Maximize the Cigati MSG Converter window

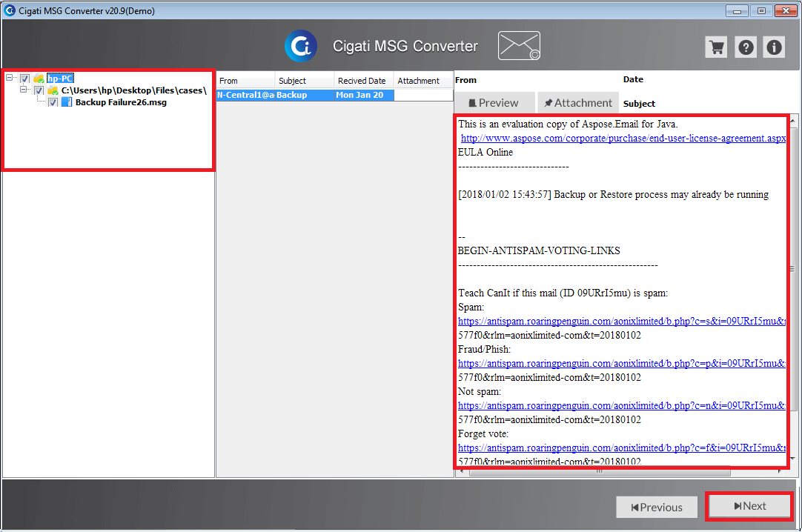tap(761, 10)
